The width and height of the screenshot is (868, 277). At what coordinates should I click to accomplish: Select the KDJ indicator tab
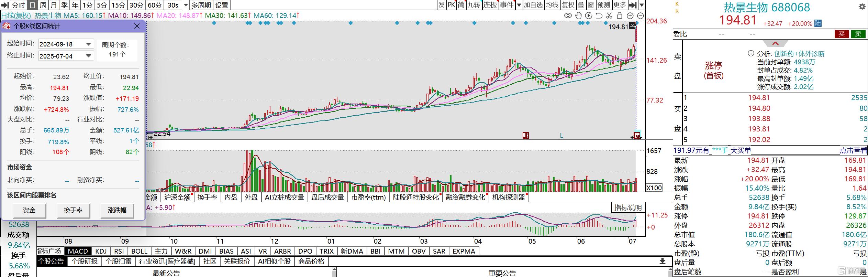tap(101, 251)
